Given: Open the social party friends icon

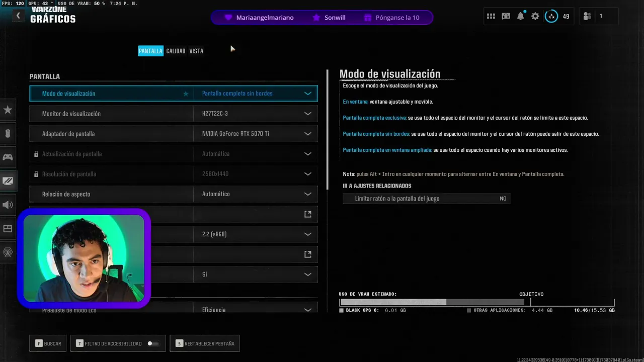Looking at the screenshot, I should tap(587, 16).
